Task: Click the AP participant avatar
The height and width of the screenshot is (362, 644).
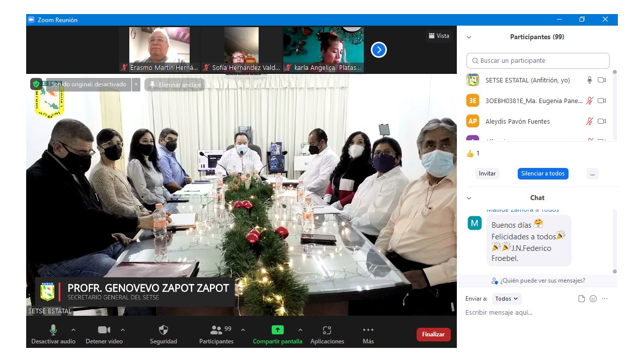Action: [x=472, y=121]
